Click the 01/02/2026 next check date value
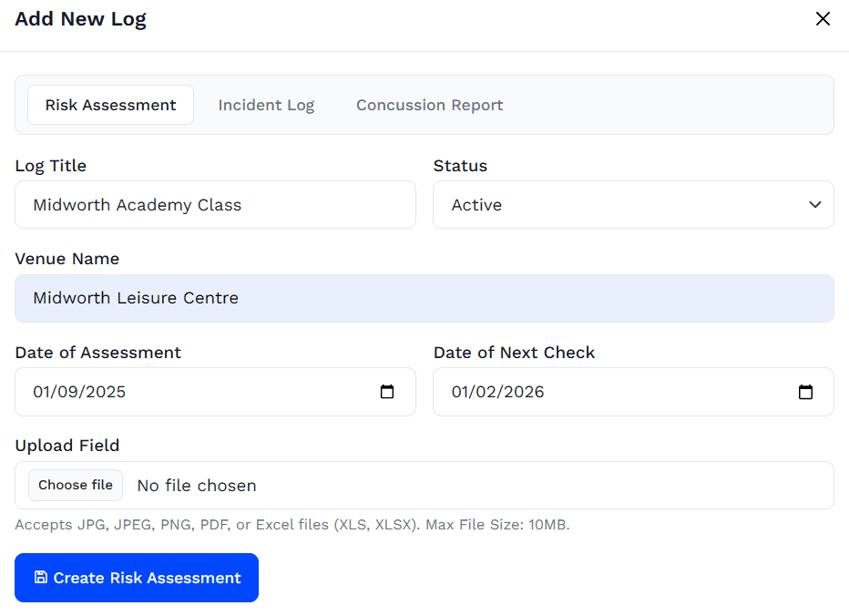 click(497, 392)
